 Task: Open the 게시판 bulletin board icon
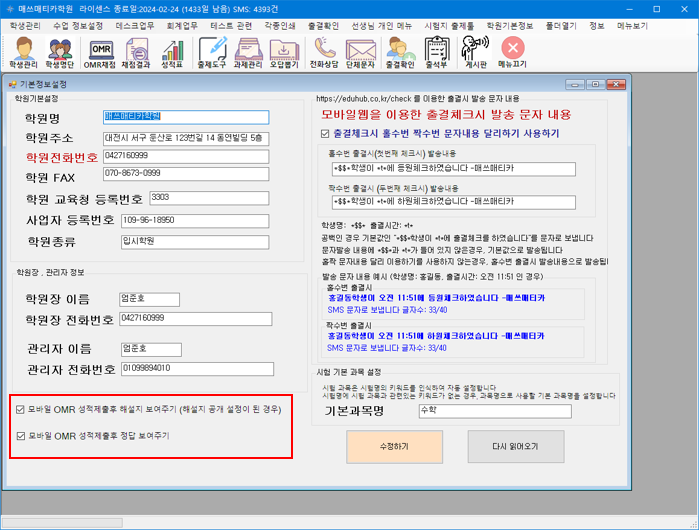[476, 53]
